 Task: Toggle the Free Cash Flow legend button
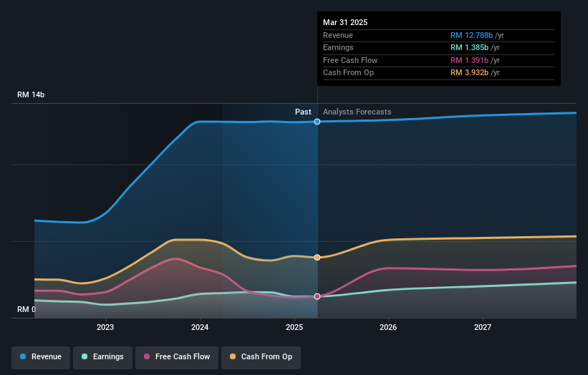[x=177, y=357]
